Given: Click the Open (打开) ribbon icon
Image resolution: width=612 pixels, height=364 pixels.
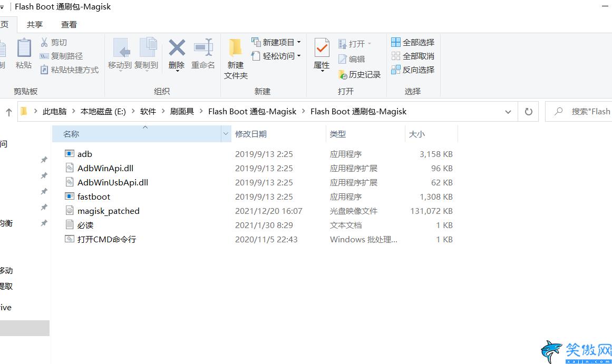Looking at the screenshot, I should tap(342, 44).
